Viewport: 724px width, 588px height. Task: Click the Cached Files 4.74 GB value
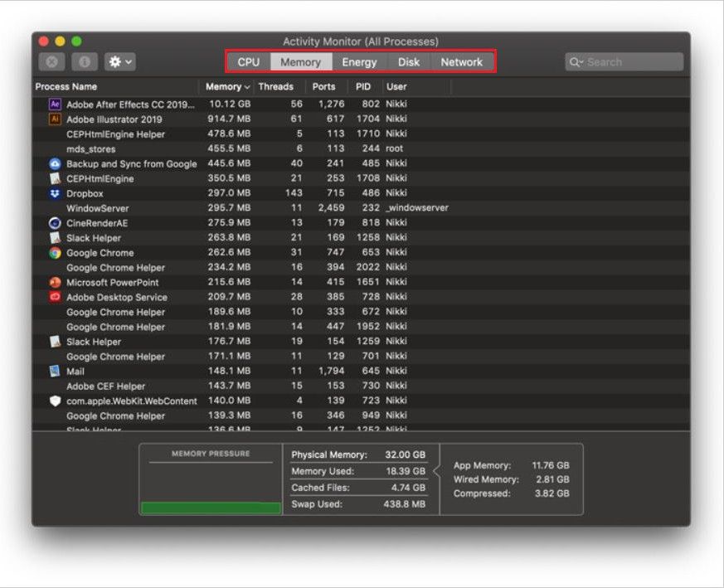tap(408, 488)
